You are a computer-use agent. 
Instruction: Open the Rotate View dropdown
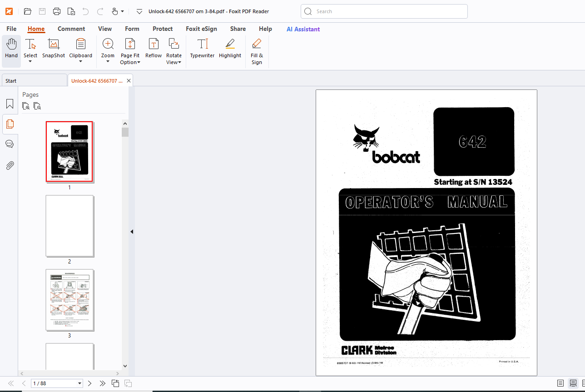[174, 51]
